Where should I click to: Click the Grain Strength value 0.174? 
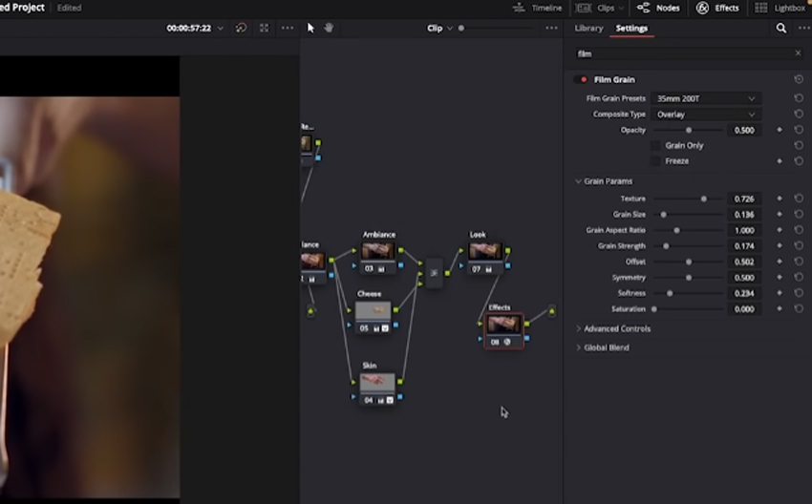click(744, 246)
